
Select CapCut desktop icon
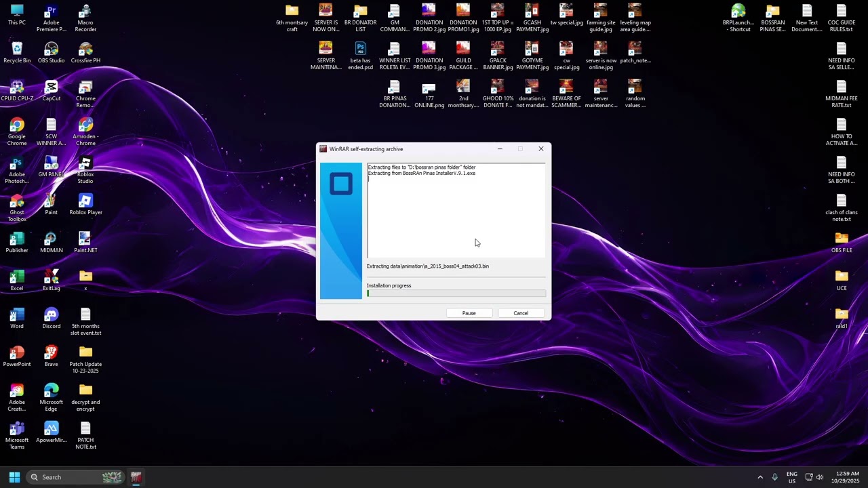52,91
